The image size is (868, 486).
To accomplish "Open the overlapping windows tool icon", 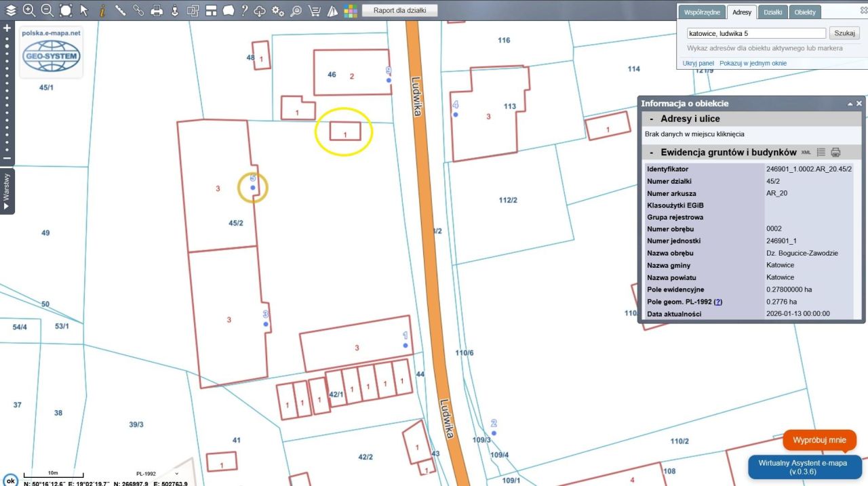I will [193, 10].
